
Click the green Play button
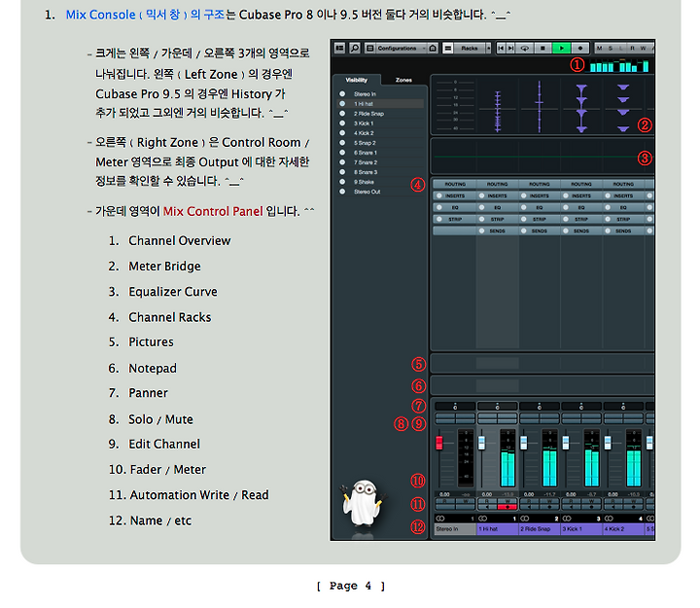tap(562, 49)
